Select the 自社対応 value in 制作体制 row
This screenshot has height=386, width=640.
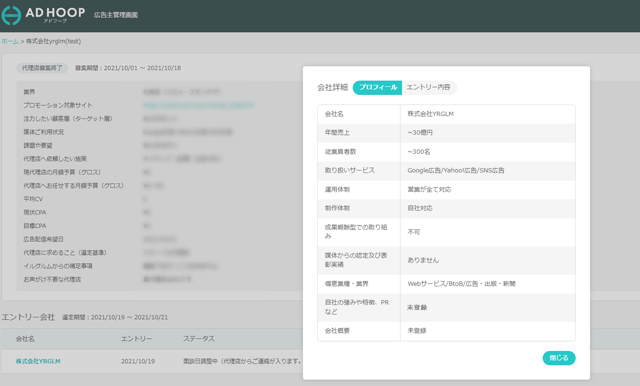pos(420,208)
